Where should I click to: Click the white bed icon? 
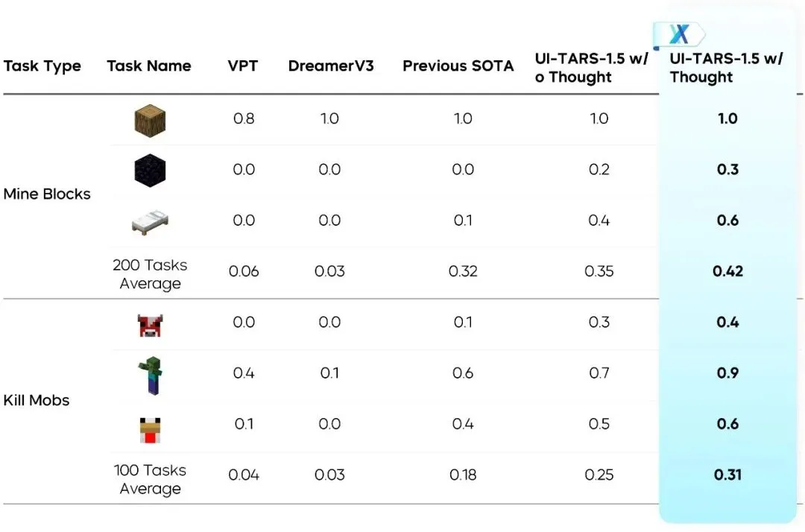coord(150,222)
